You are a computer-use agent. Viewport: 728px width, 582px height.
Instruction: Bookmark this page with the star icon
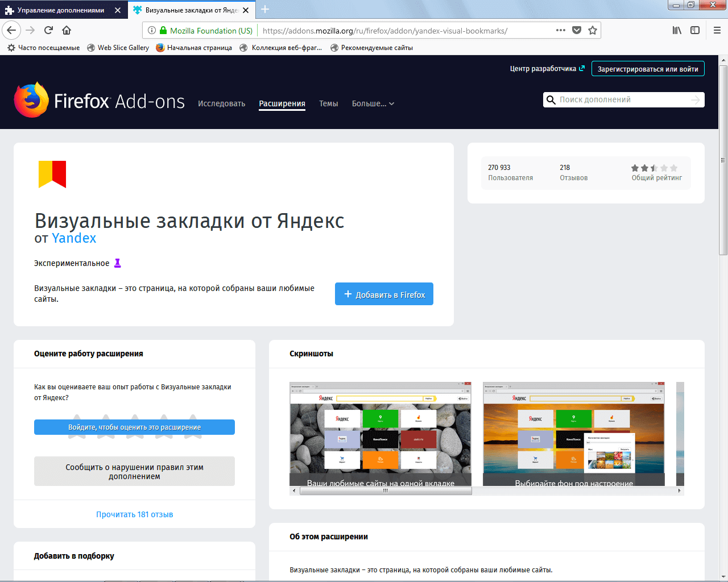click(x=593, y=30)
